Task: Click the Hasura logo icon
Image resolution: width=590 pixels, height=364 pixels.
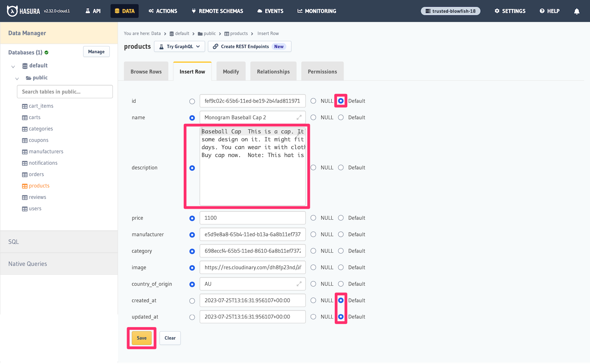Action: click(x=12, y=11)
